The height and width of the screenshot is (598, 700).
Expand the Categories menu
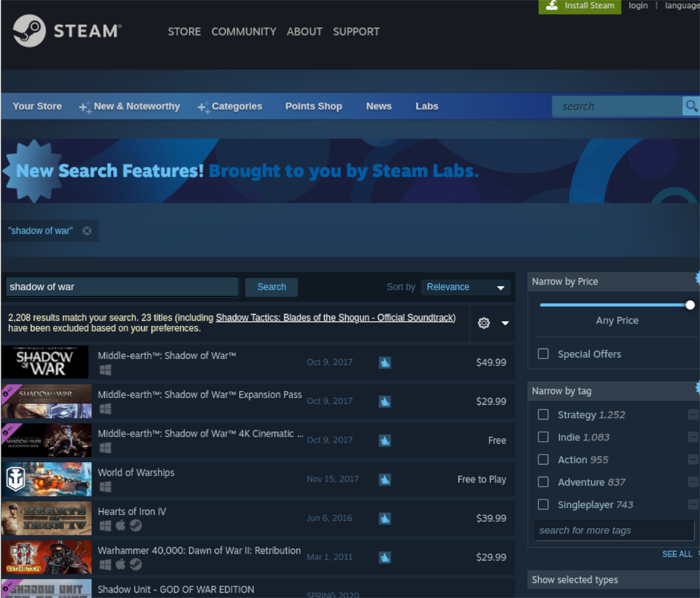(x=230, y=106)
